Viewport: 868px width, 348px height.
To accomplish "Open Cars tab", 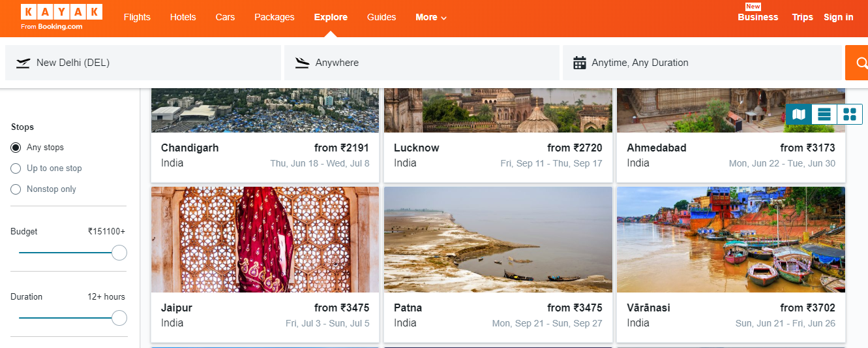I will tap(225, 17).
